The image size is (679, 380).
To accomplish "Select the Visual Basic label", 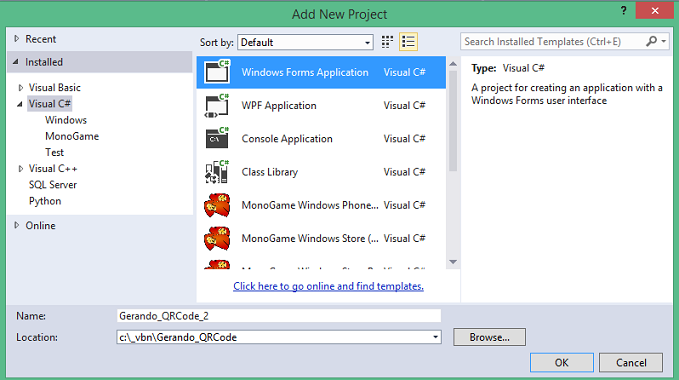I will click(x=55, y=87).
